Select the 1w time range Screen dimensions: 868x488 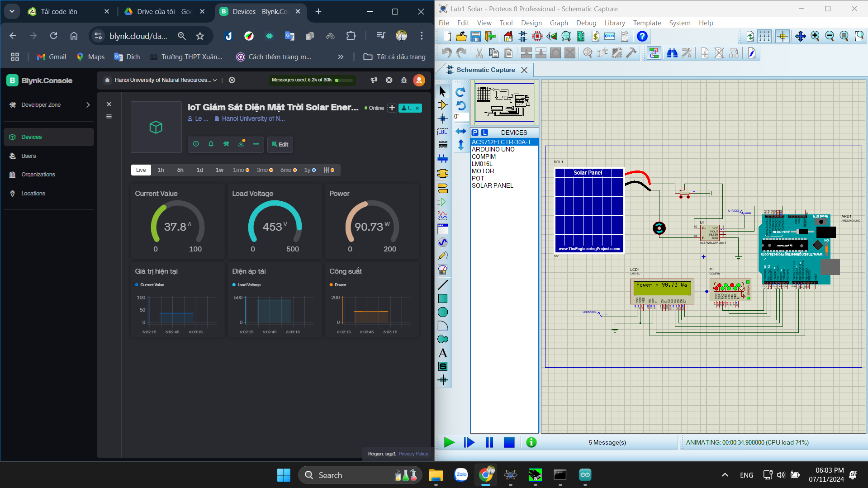point(219,170)
